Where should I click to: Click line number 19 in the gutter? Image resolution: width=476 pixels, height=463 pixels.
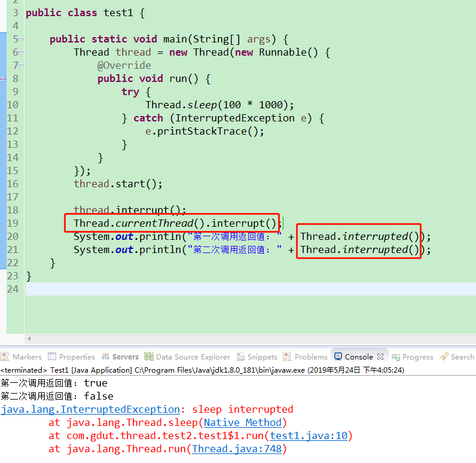point(13,223)
